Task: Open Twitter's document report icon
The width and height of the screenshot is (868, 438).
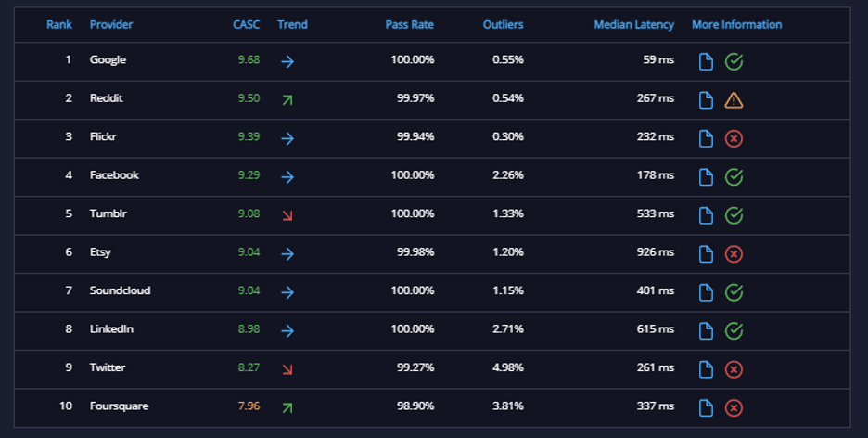Action: click(x=706, y=369)
